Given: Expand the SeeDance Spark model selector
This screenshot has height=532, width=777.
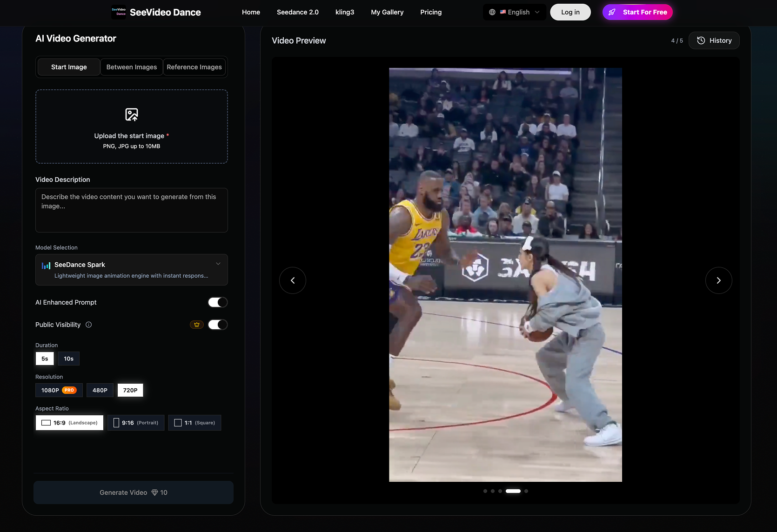Looking at the screenshot, I should click(132, 270).
